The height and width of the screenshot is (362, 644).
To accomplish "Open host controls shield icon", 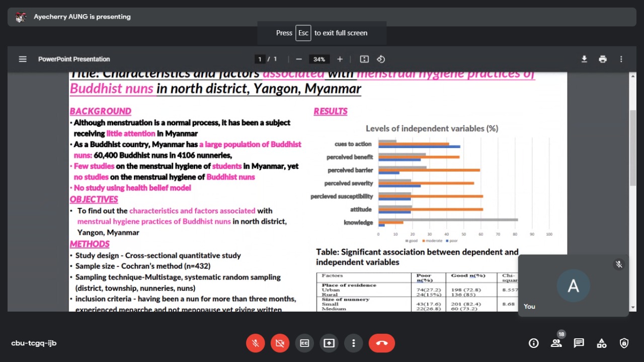I will [624, 343].
